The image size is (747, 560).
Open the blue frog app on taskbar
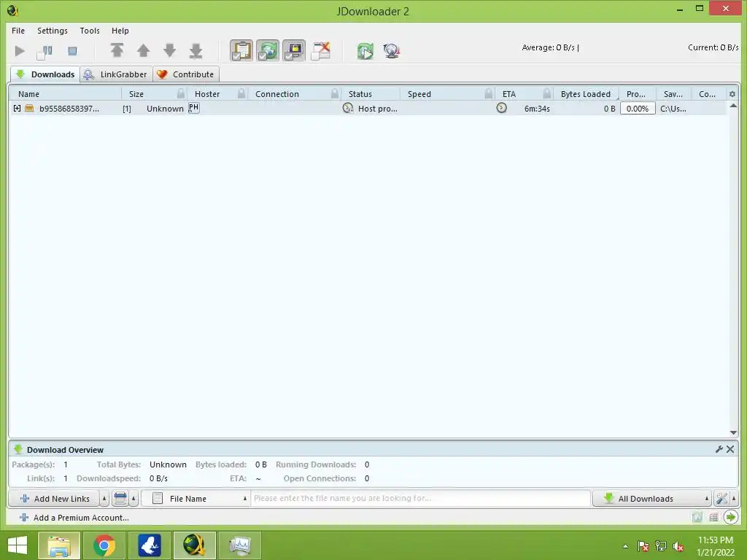click(150, 545)
